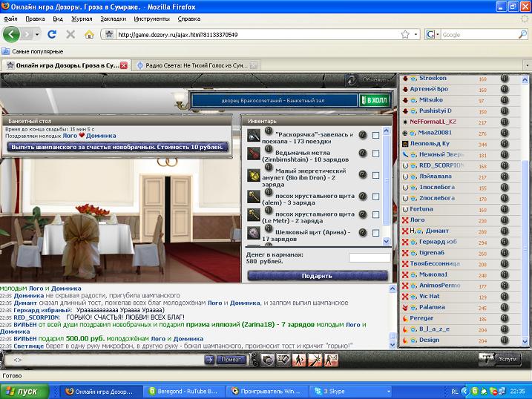Switch to the Радио Света tab
The height and width of the screenshot is (399, 532).
pos(197,65)
